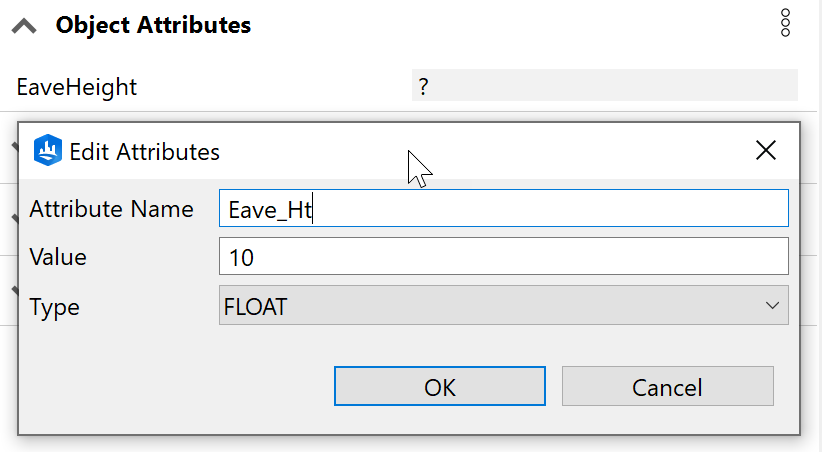Collapse the Object Attributes section chevron

pyautogui.click(x=24, y=27)
